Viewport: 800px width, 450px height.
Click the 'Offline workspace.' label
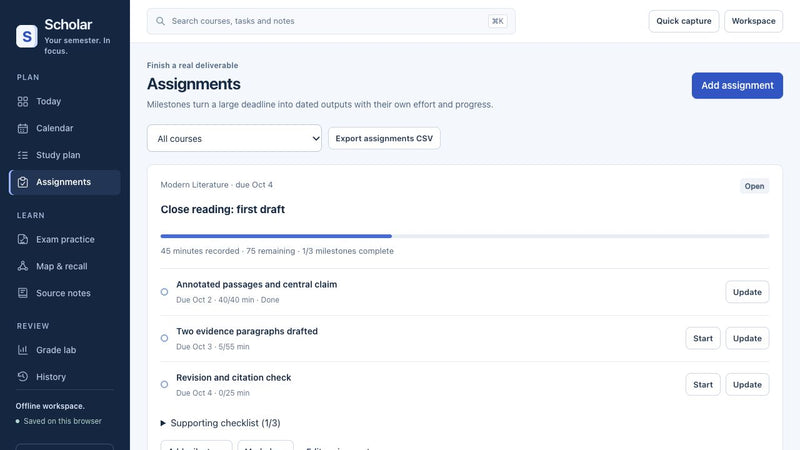[x=50, y=406]
